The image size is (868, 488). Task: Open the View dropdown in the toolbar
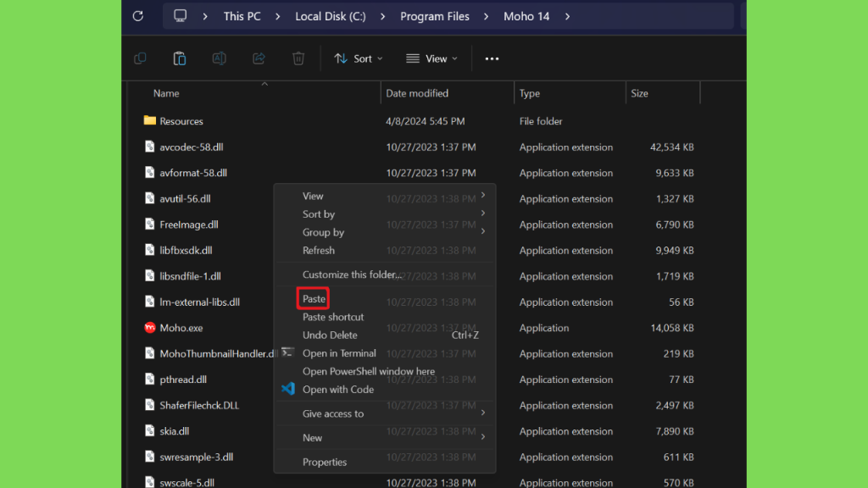tap(431, 58)
